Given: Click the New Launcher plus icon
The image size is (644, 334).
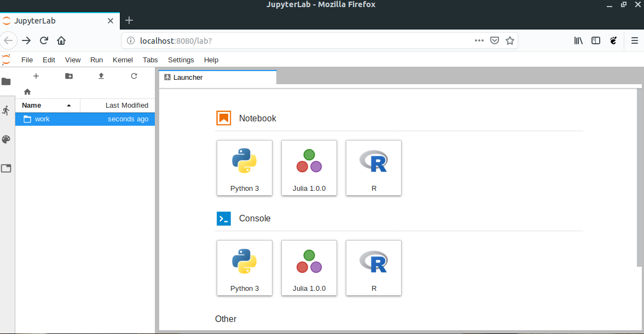Looking at the screenshot, I should (x=36, y=76).
